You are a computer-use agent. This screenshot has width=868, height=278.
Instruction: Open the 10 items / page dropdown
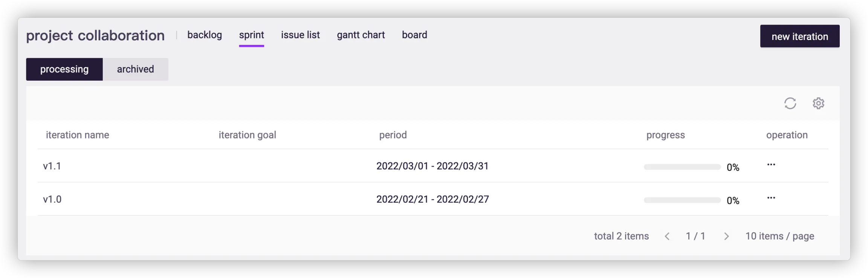779,237
